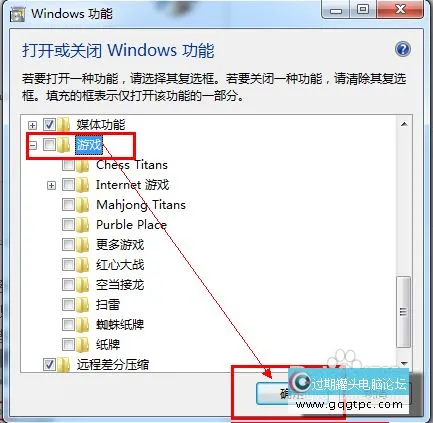Image resolution: width=433 pixels, height=423 pixels.
Task: Select the 红心大战 tree item
Action: (120, 265)
